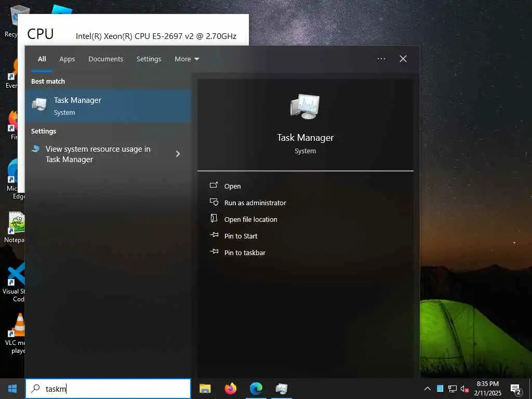Click the Pin to taskbar pin icon
Viewport: 532px width, 399px height.
click(214, 252)
